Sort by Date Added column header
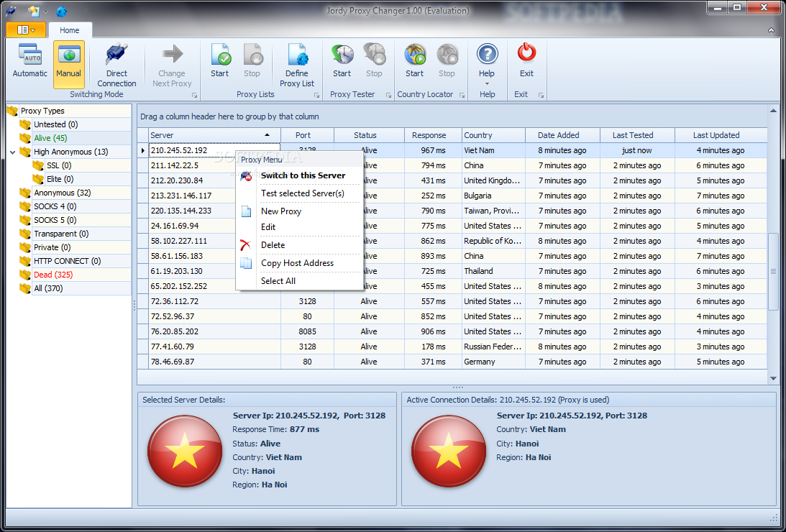Image resolution: width=786 pixels, height=532 pixels. pyautogui.click(x=562, y=135)
